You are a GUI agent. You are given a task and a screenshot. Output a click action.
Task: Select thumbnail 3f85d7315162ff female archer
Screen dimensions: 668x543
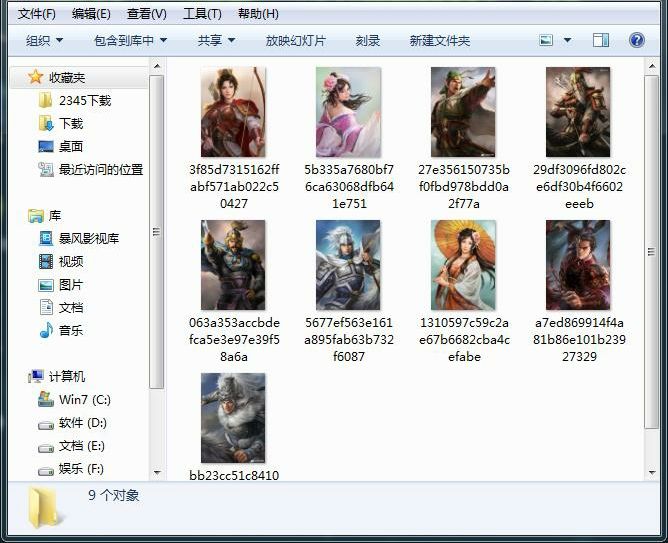[233, 112]
